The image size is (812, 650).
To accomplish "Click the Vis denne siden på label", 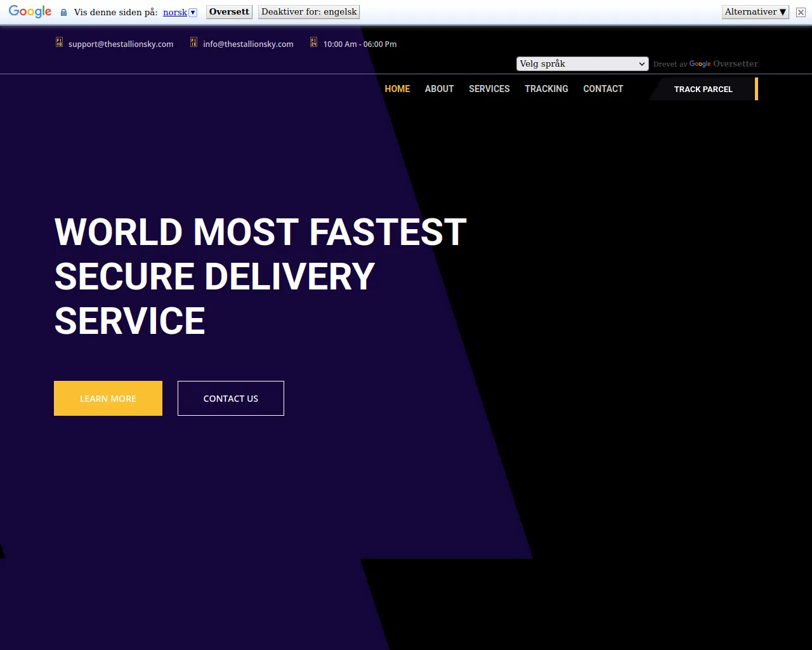I will pos(115,12).
